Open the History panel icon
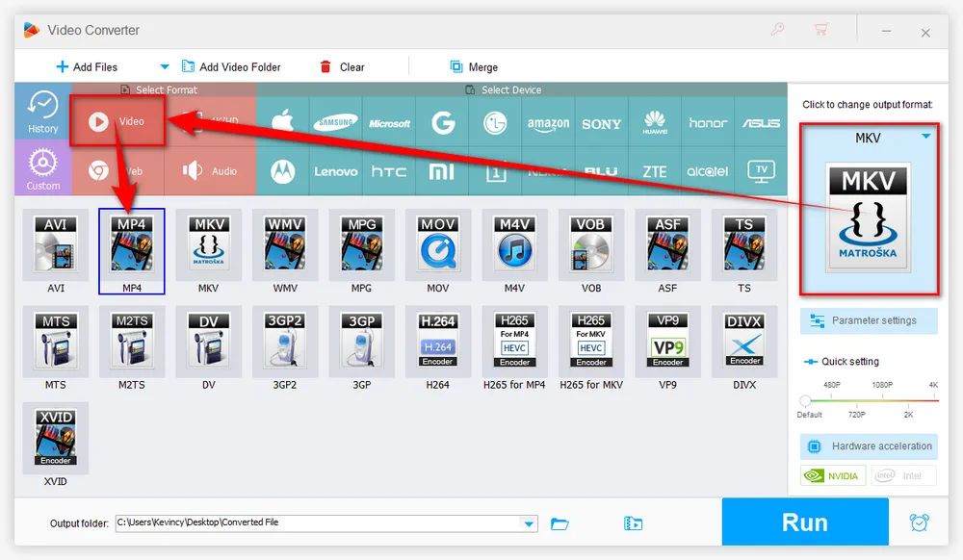963x560 pixels. 42,112
